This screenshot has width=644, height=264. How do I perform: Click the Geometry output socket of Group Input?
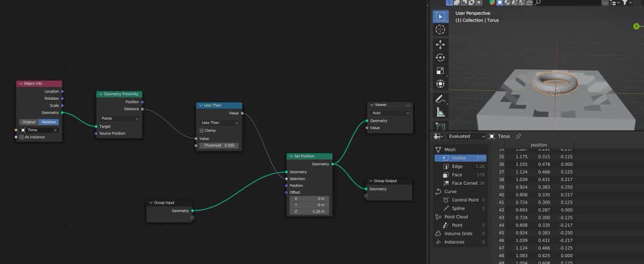(192, 211)
